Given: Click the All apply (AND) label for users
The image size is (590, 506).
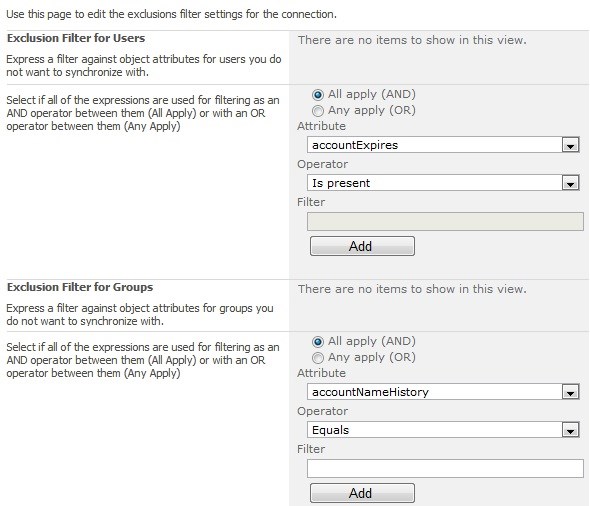Looking at the screenshot, I should tap(372, 94).
